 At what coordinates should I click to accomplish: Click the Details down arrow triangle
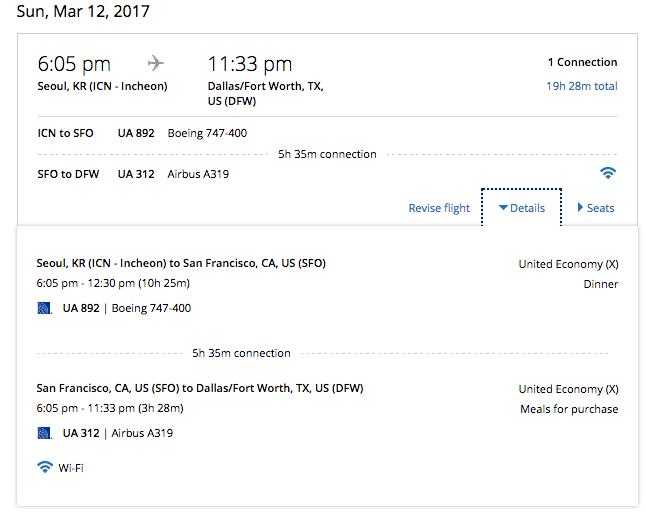pyautogui.click(x=503, y=208)
